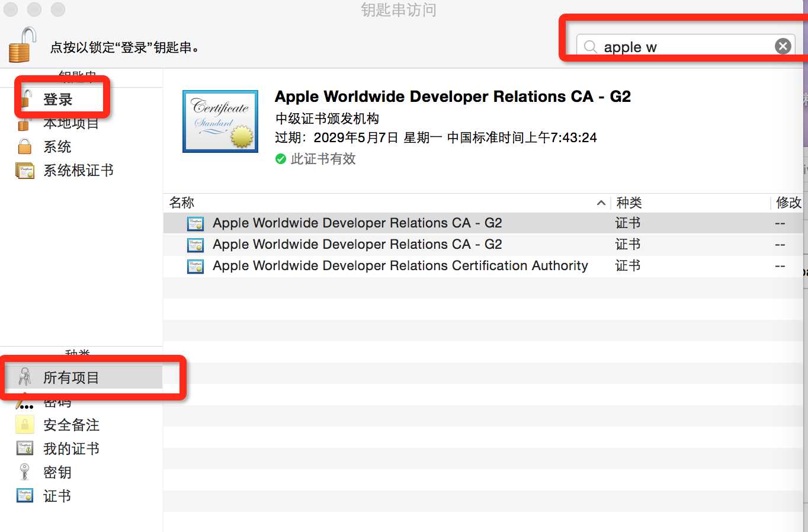Click the padlock icon to lock the keychain
808x532 pixels.
point(22,45)
